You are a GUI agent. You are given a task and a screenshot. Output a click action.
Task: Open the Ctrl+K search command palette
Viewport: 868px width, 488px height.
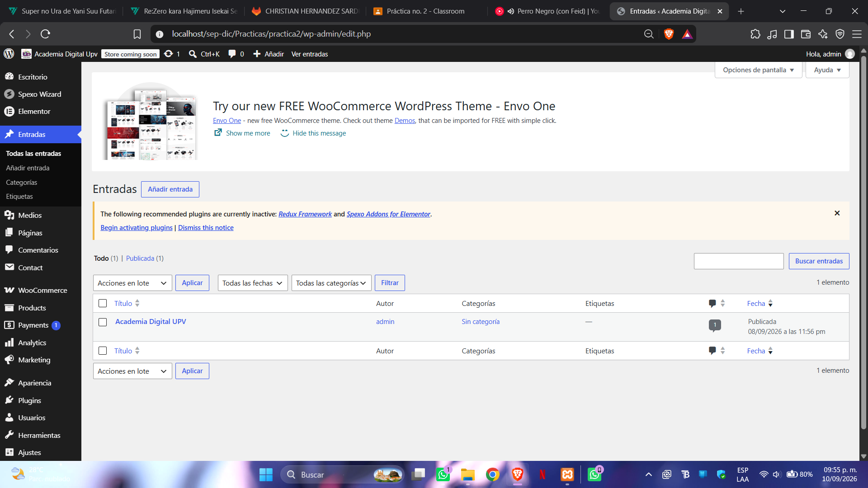[x=204, y=54]
